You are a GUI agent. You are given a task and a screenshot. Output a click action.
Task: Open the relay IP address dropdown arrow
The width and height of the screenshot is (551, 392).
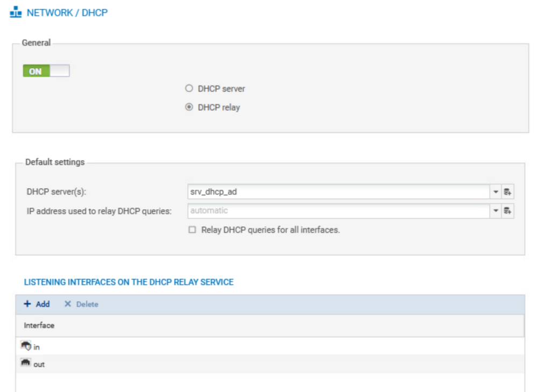[x=495, y=211]
